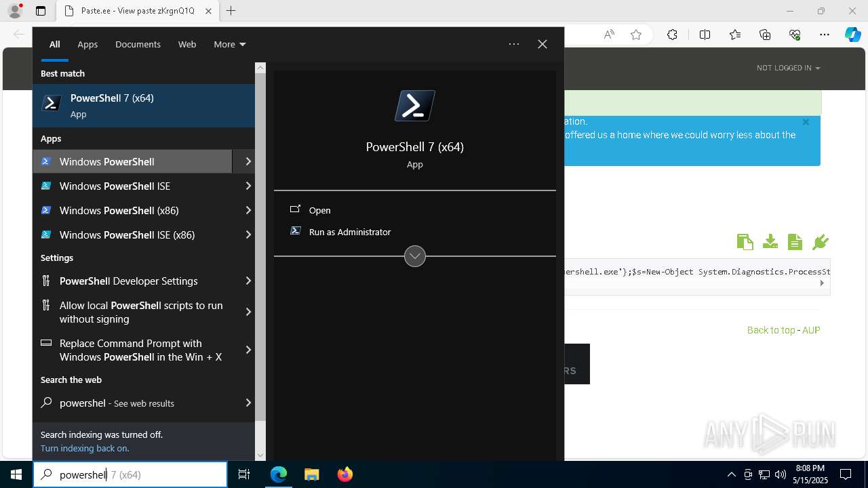Show hidden system tray icons
This screenshot has width=868, height=488.
click(732, 474)
